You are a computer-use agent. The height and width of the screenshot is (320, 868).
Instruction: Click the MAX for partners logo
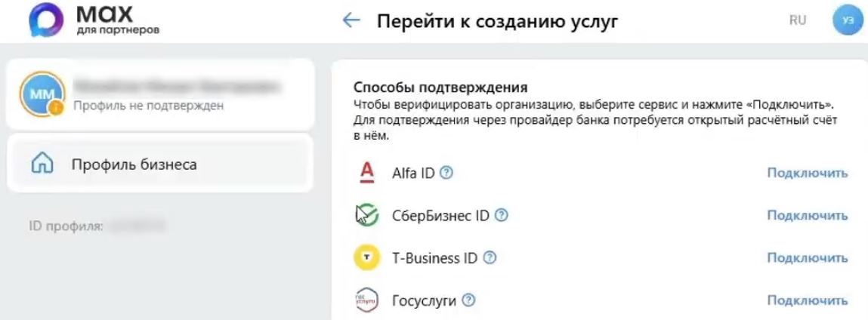[x=94, y=20]
